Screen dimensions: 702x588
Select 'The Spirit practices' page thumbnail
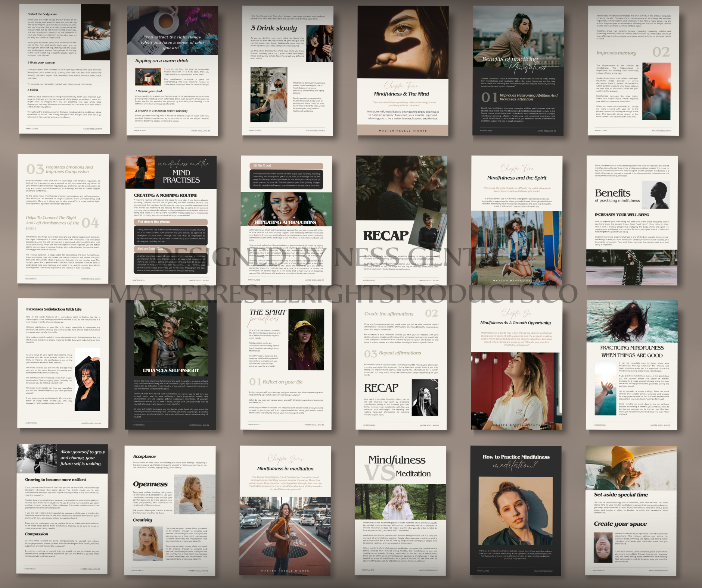pyautogui.click(x=286, y=365)
